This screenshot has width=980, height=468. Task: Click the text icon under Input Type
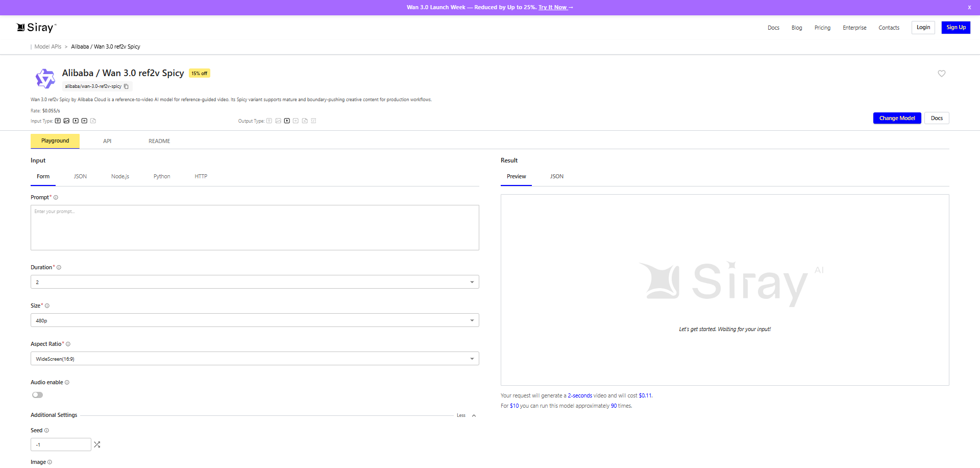point(58,121)
